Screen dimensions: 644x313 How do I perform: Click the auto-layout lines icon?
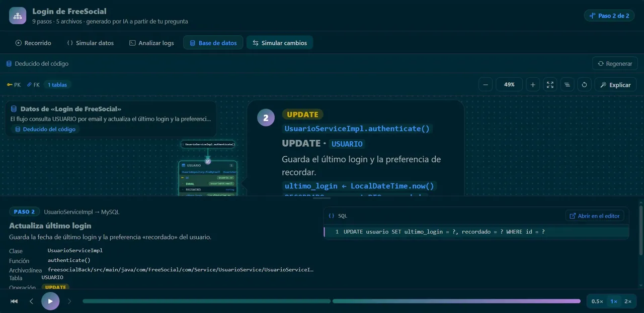567,85
